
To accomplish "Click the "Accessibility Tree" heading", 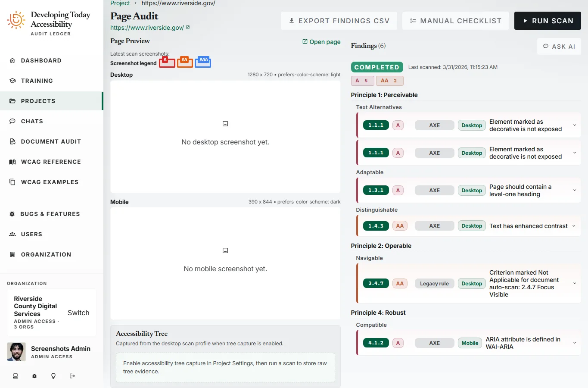I will pos(142,333).
